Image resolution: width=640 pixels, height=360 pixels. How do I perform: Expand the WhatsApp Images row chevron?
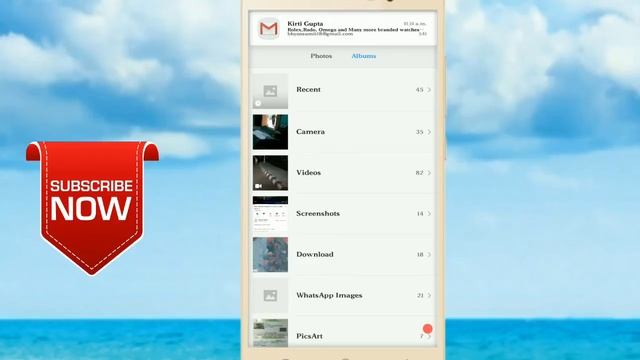click(429, 296)
